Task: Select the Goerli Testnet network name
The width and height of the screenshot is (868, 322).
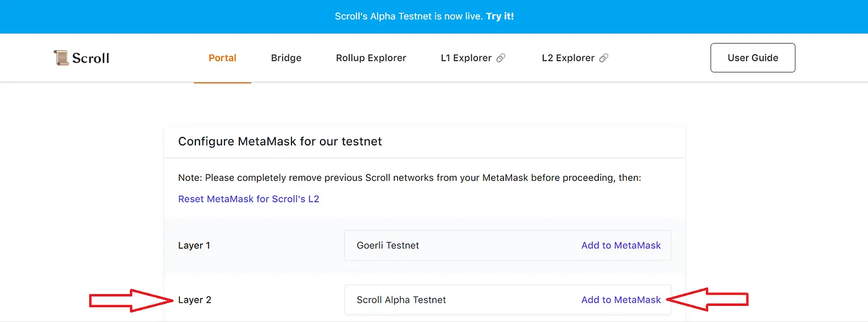Action: pos(387,245)
